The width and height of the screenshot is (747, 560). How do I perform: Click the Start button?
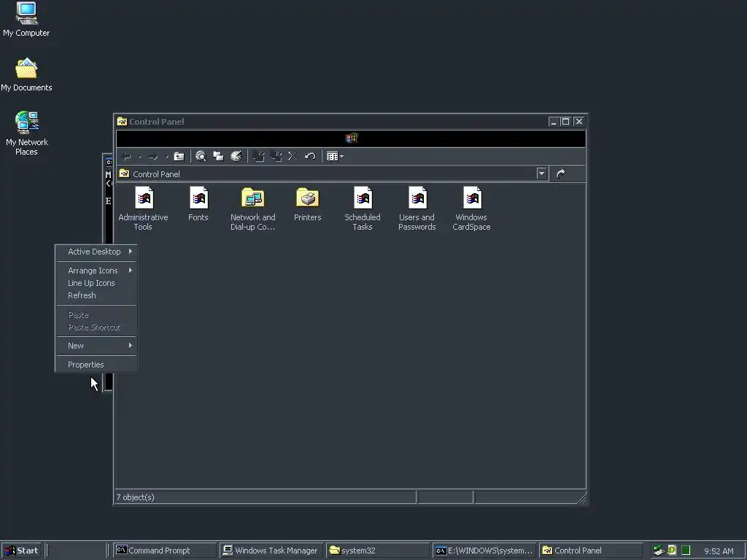(21, 551)
